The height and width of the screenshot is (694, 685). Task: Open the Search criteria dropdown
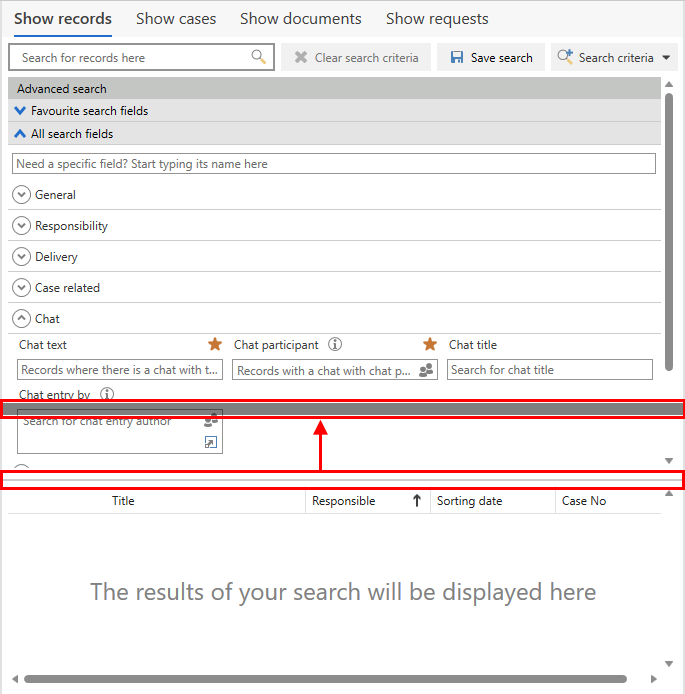tap(667, 58)
